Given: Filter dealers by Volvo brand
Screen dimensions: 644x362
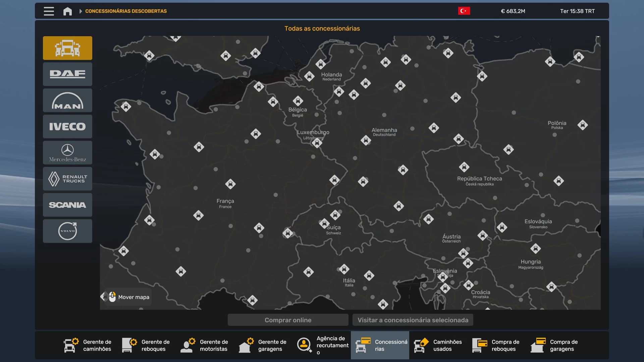Looking at the screenshot, I should coord(67,231).
